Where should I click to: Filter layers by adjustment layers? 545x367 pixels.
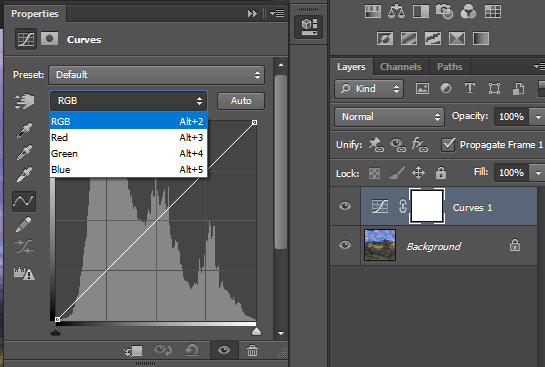[x=446, y=88]
